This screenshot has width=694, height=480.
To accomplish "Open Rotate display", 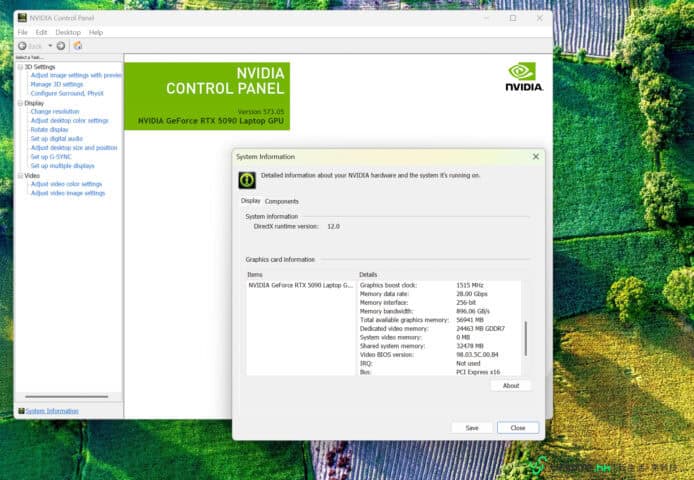I will pyautogui.click(x=49, y=130).
